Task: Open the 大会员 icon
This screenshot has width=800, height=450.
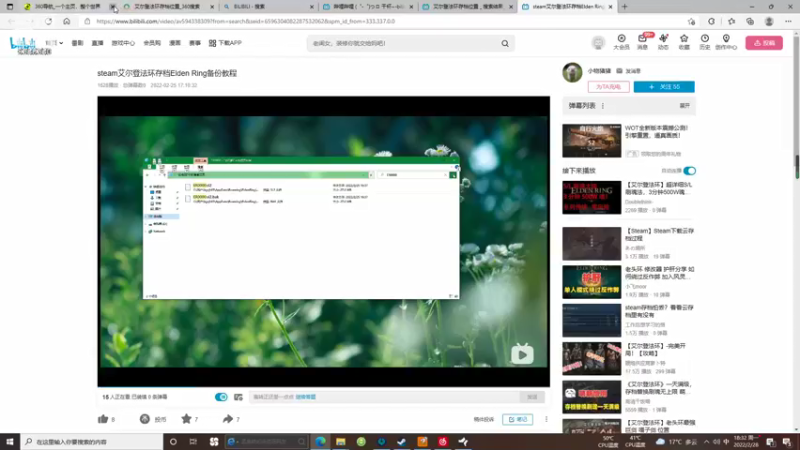Action: click(621, 42)
